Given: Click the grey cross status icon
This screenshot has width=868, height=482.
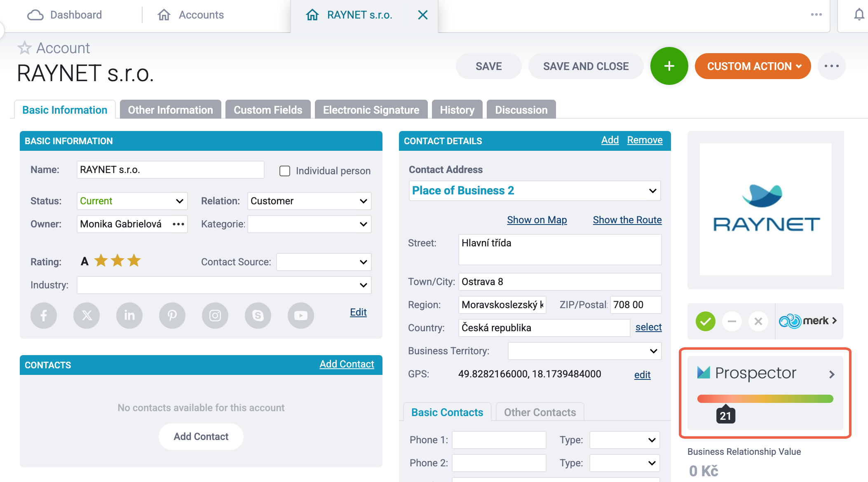Looking at the screenshot, I should tap(758, 321).
